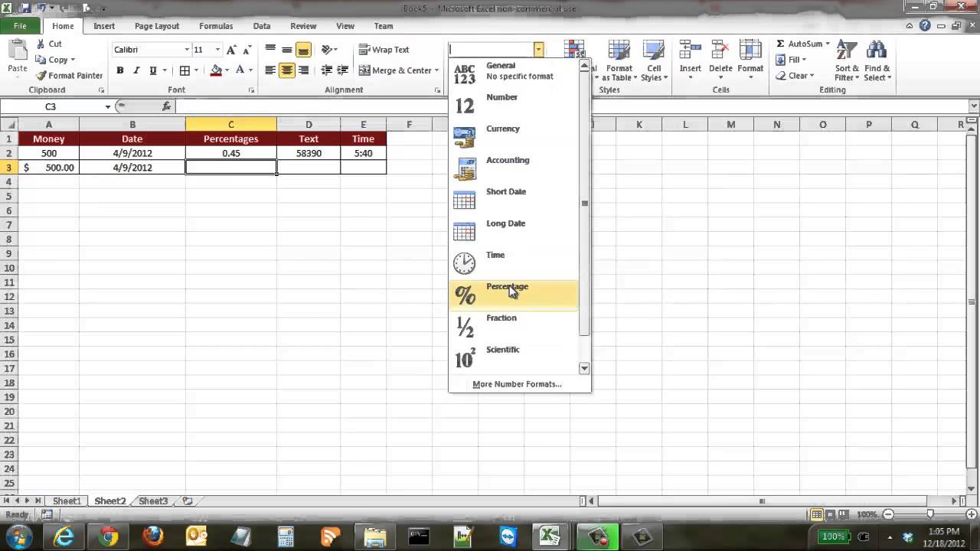This screenshot has width=980, height=551.
Task: Open the Borders button
Action: (185, 70)
